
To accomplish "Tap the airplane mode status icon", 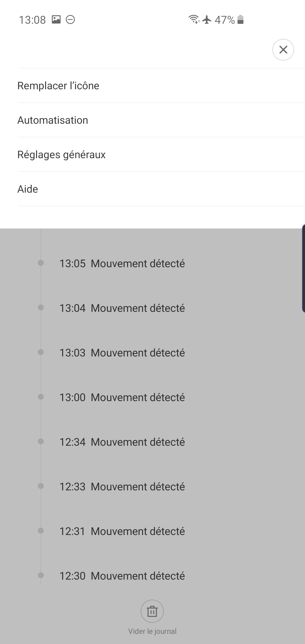I will coord(207,19).
